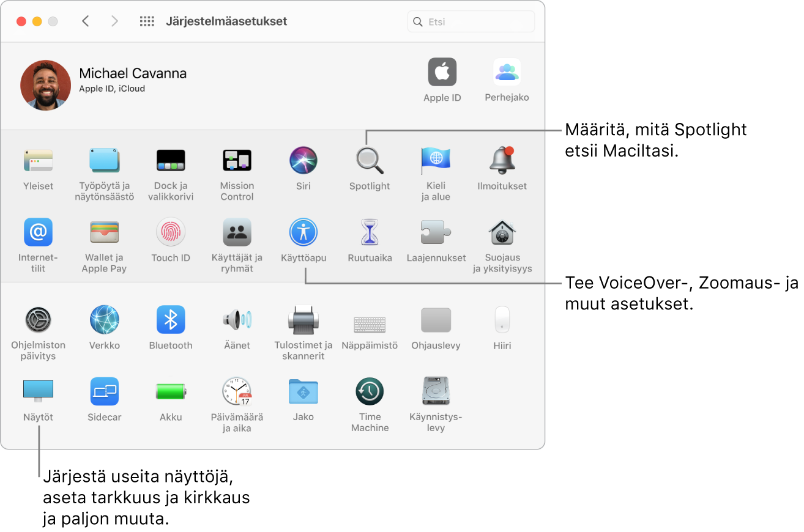Open Sidecar preferences
The image size is (804, 532).
pos(105,391)
